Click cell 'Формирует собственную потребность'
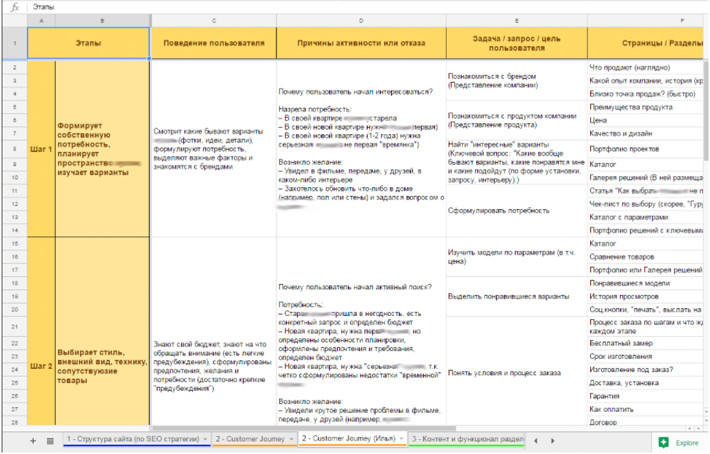 click(102, 149)
